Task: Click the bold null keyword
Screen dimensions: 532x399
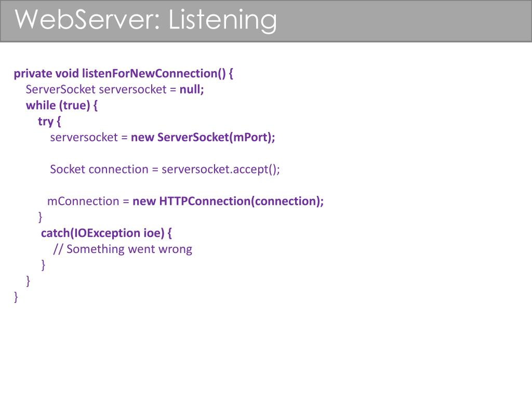Action: [192, 89]
